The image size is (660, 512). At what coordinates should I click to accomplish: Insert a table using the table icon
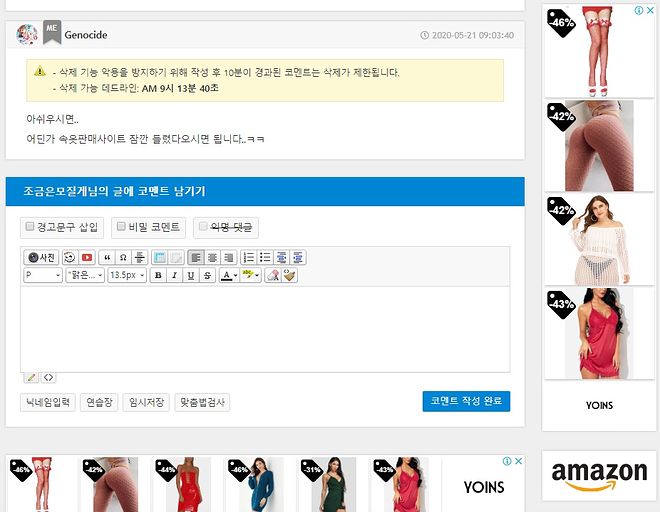tap(160, 257)
